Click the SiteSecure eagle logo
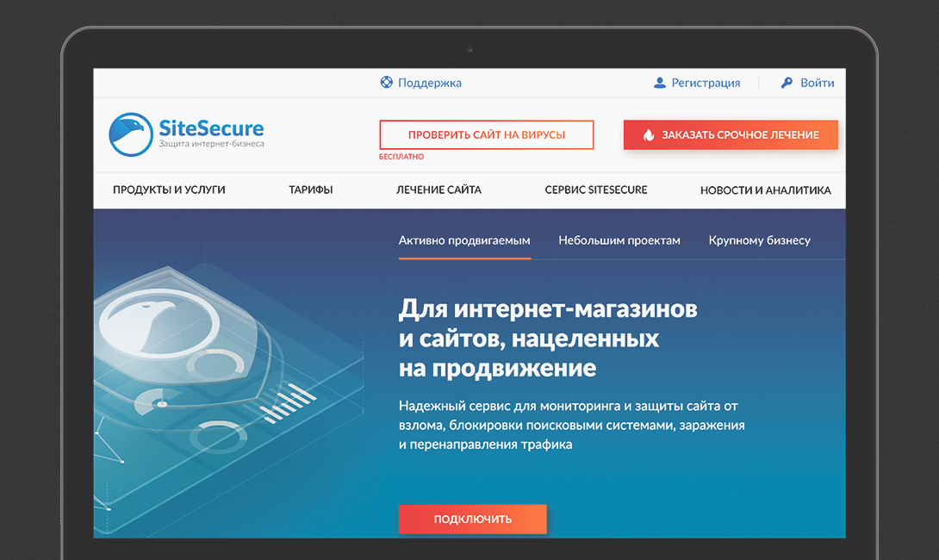Viewport: 939px width, 560px height. [x=131, y=134]
